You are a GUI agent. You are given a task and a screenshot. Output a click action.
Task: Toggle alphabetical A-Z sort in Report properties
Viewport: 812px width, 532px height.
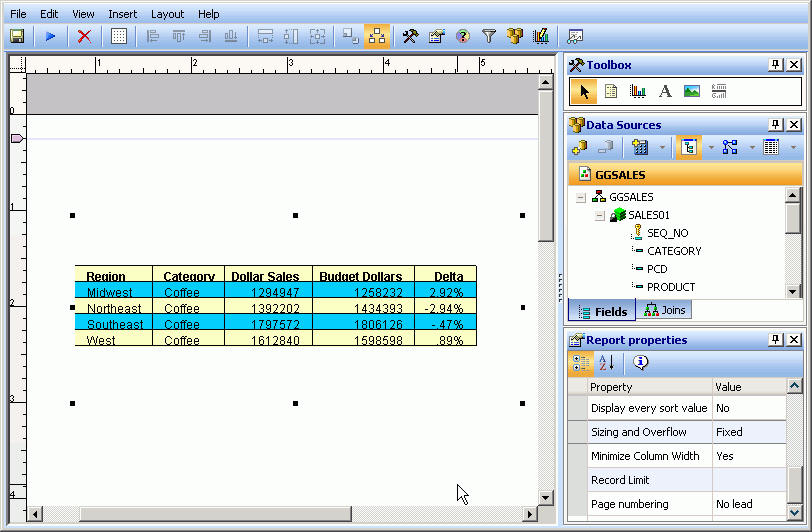pos(606,363)
